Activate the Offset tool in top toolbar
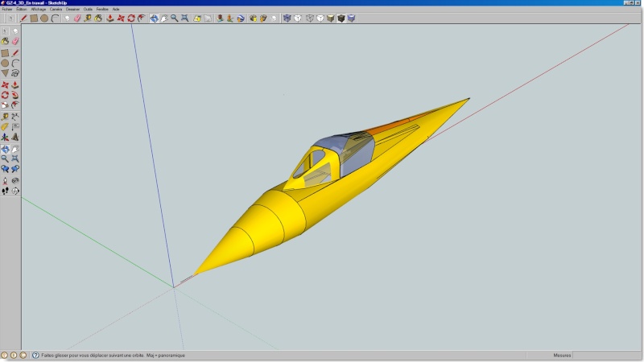The image size is (644, 362). pos(142,18)
